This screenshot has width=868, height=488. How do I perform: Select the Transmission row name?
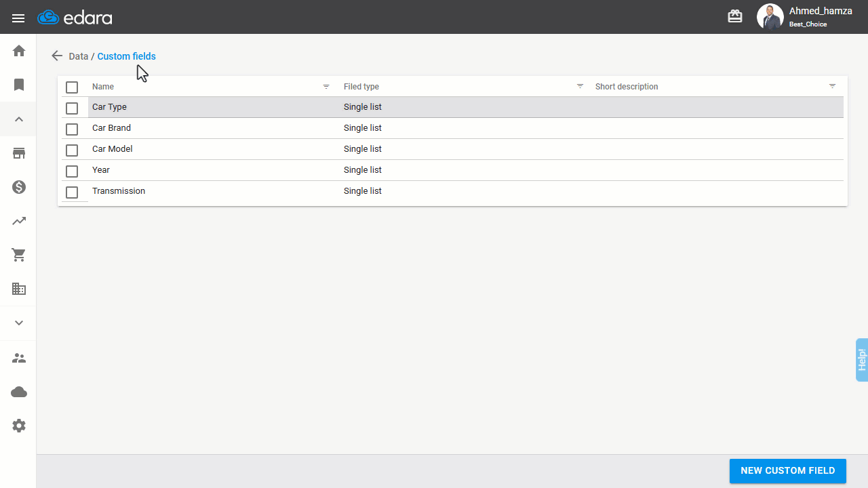[x=119, y=191]
